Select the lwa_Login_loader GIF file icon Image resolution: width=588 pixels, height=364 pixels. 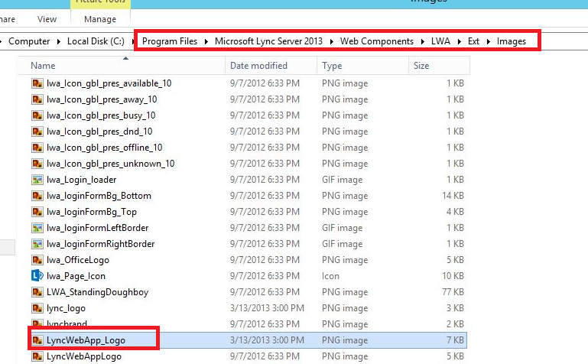pyautogui.click(x=37, y=180)
